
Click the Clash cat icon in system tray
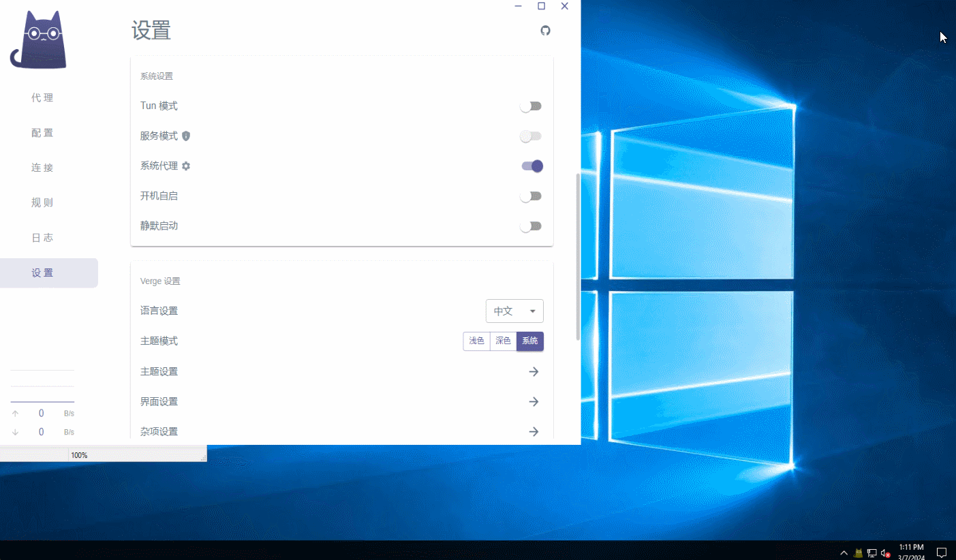[858, 553]
